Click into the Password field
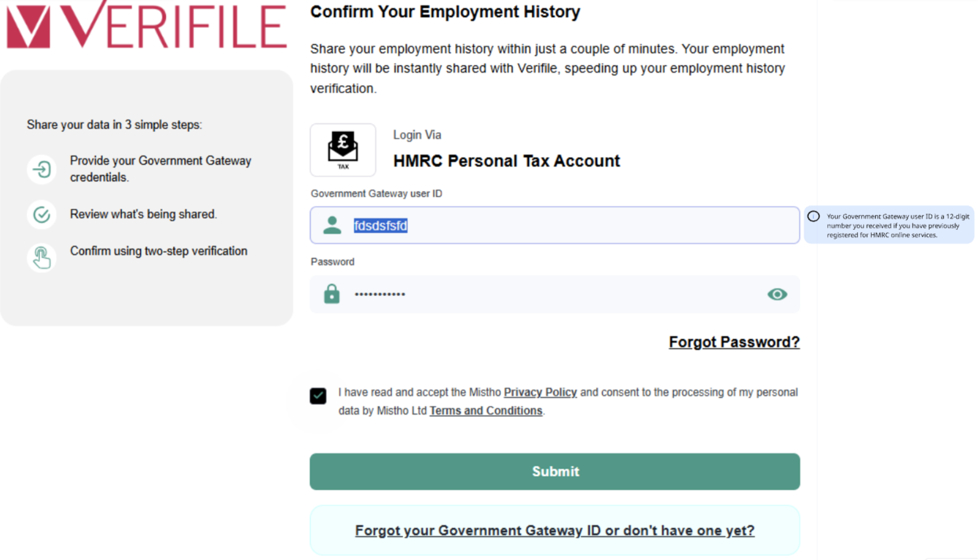This screenshot has height=560, width=978. [x=548, y=294]
